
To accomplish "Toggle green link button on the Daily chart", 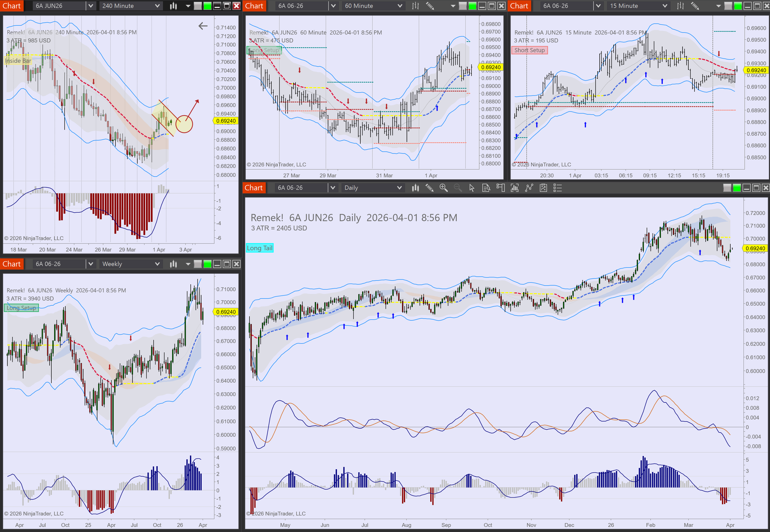I will [737, 188].
